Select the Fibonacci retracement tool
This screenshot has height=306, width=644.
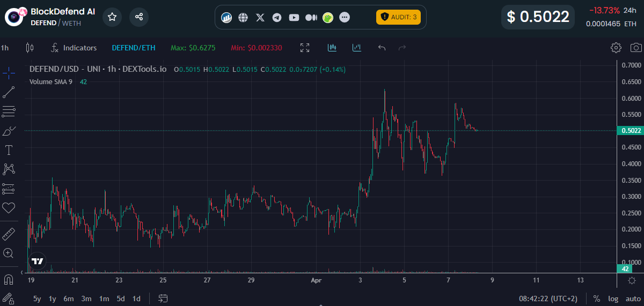(x=9, y=111)
